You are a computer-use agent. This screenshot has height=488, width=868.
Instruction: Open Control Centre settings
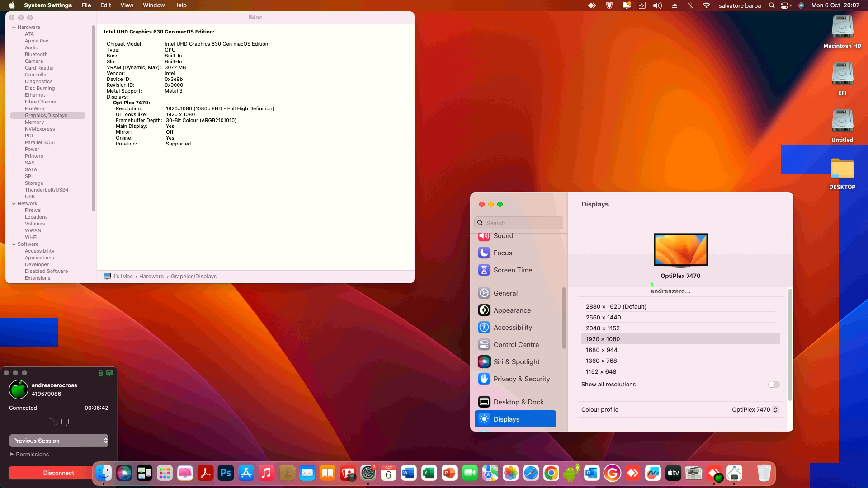pyautogui.click(x=515, y=345)
